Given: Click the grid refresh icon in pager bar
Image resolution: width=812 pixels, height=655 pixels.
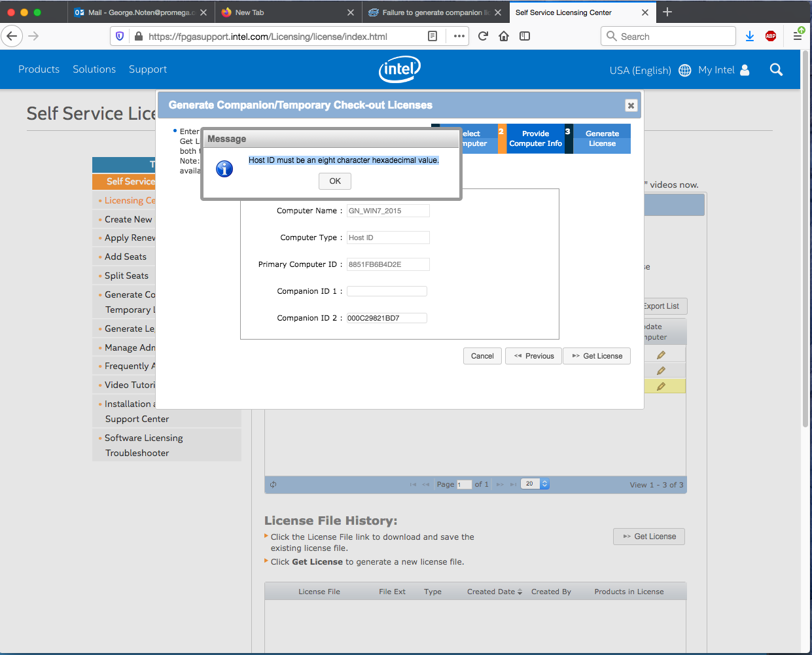Looking at the screenshot, I should 273,484.
